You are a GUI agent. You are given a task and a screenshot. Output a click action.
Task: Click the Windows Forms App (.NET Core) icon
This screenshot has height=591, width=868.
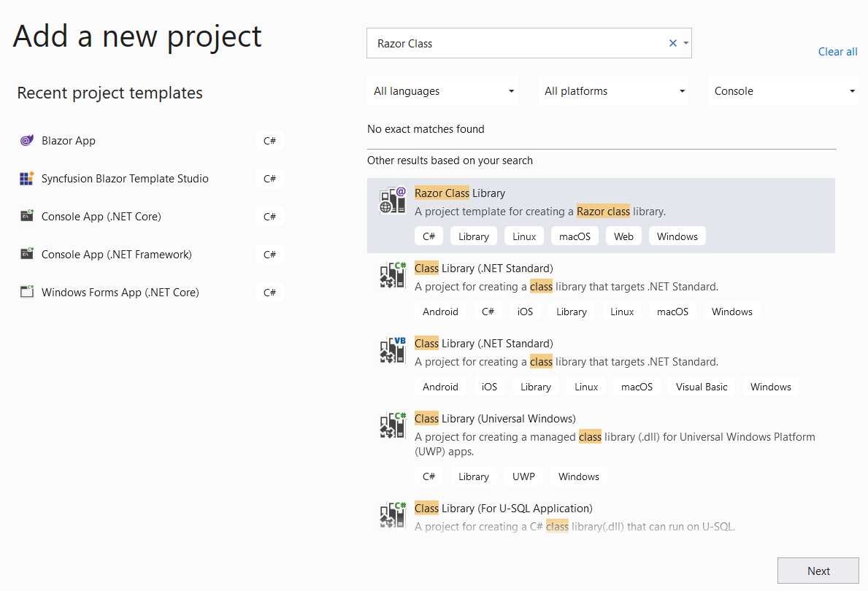[x=26, y=292]
